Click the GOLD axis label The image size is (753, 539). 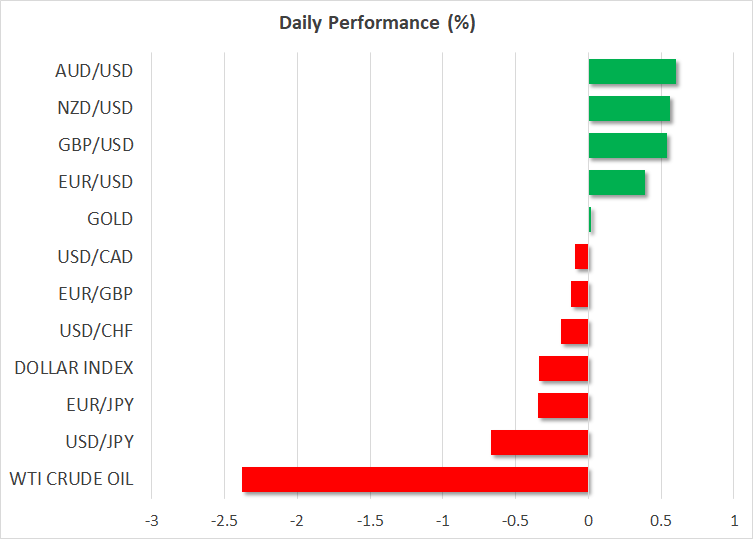tap(110, 219)
